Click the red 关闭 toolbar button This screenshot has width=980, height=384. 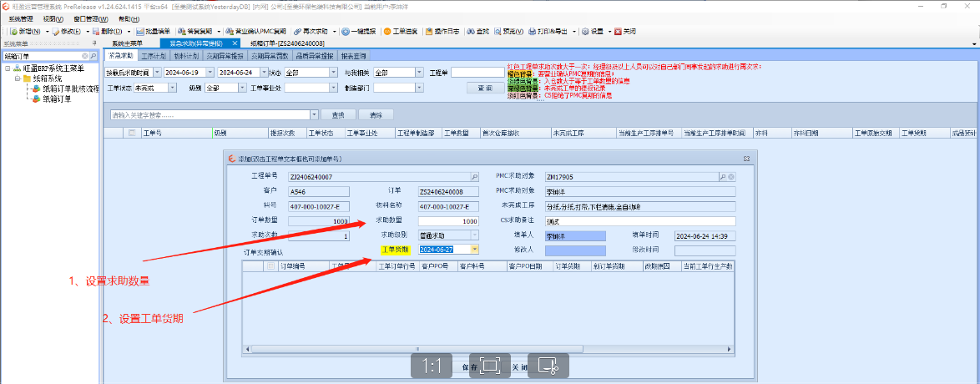(625, 31)
